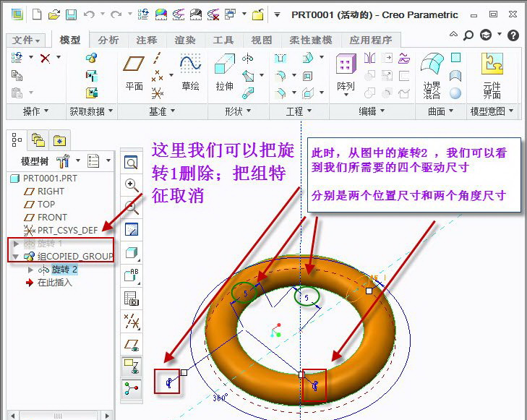
Task: Click the coordinate system datum icon
Action: (x=157, y=93)
